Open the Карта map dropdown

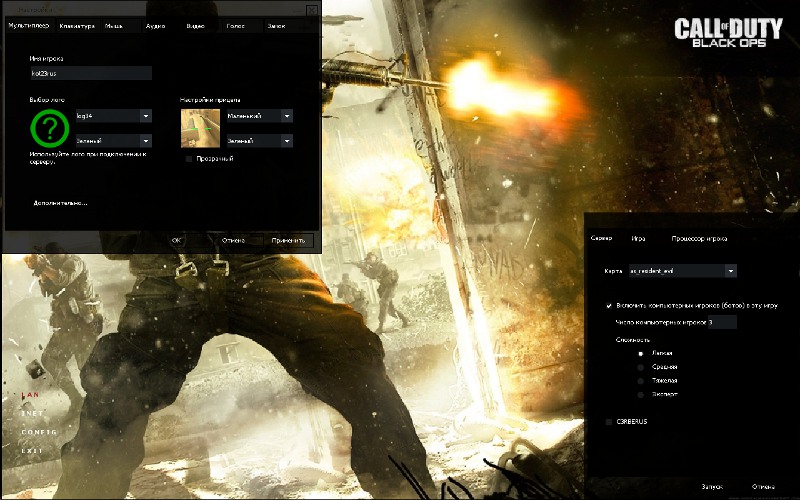pyautogui.click(x=683, y=271)
